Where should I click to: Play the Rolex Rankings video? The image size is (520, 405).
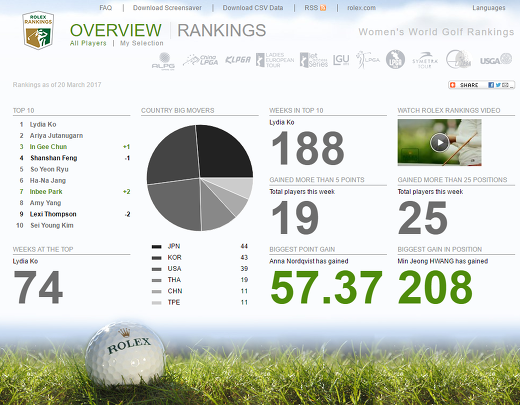(x=439, y=142)
